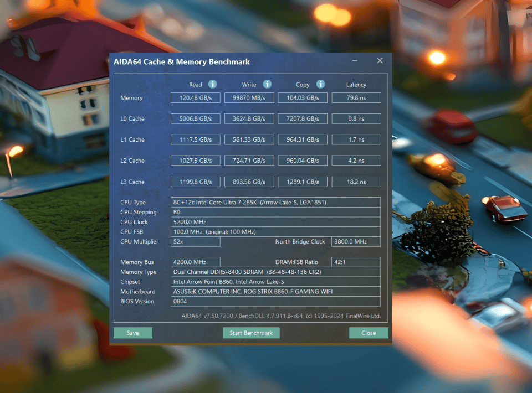Click the L2 Cache row label
532x393 pixels.
pos(132,161)
